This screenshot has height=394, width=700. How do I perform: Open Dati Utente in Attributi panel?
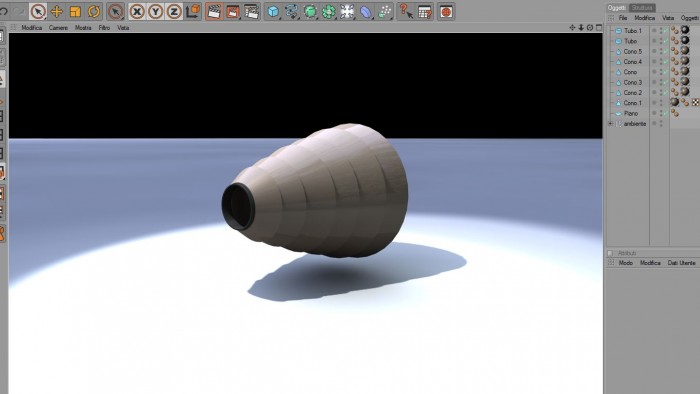(681, 263)
